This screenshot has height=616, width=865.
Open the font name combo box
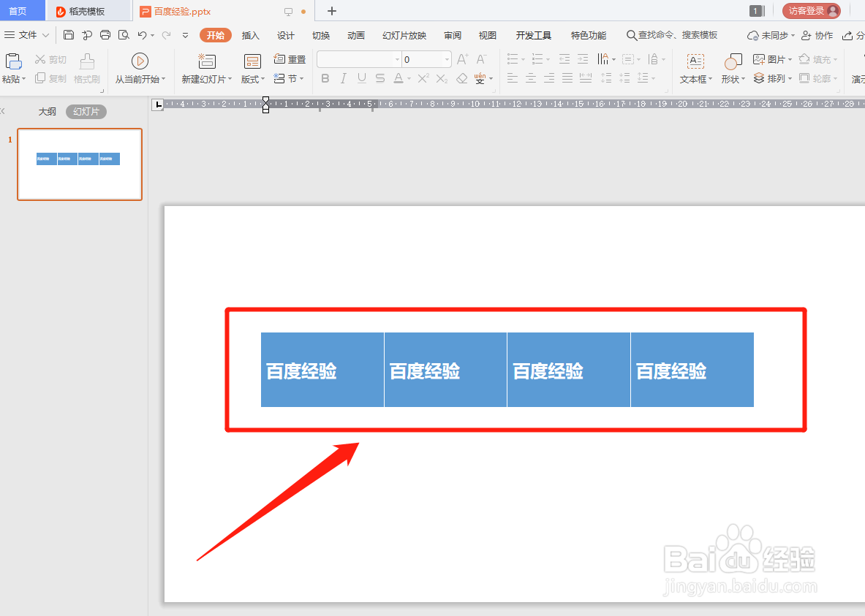tap(359, 59)
